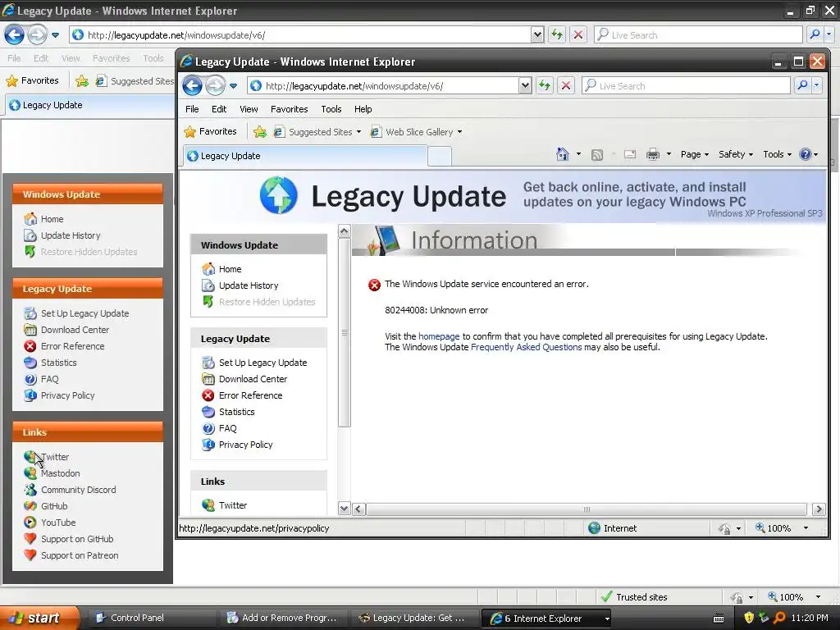Open zoom level dropdown in front status bar

coord(806,528)
